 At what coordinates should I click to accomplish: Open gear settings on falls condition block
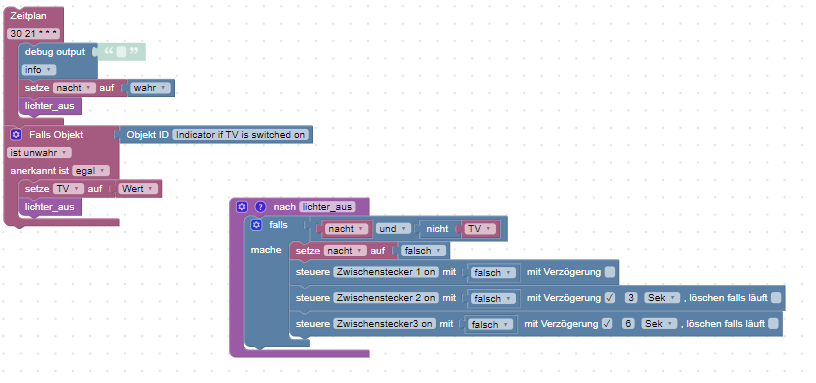click(x=256, y=225)
